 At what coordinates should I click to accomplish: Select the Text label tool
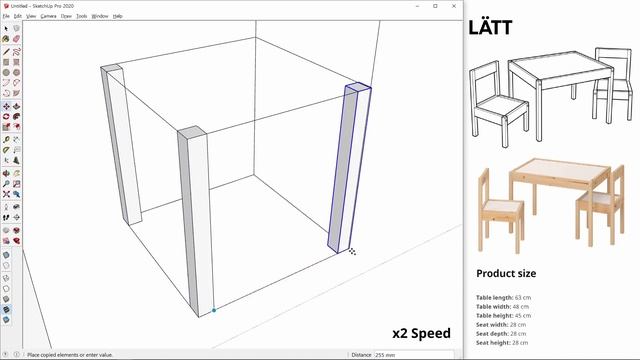point(16,150)
